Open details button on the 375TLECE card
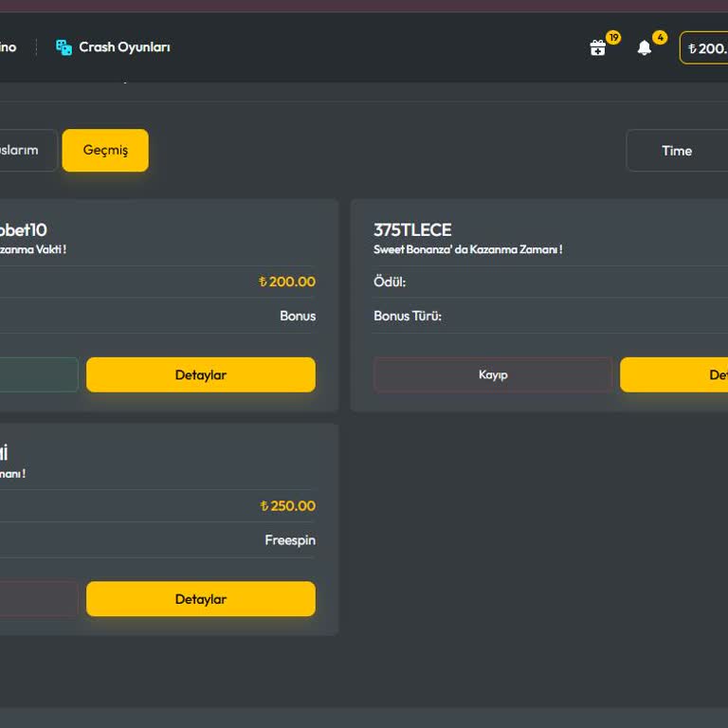This screenshot has height=728, width=728. tap(673, 375)
